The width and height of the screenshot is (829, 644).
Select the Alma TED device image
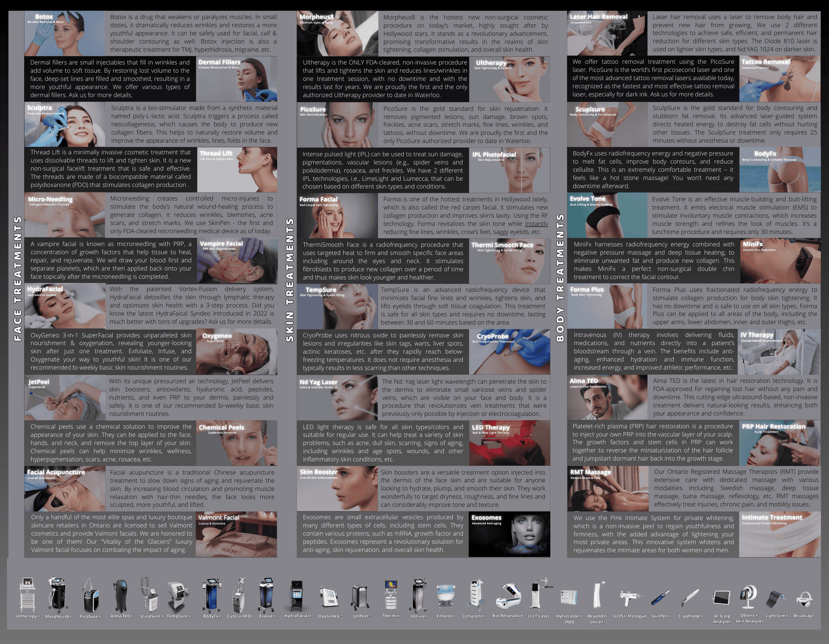(121, 595)
